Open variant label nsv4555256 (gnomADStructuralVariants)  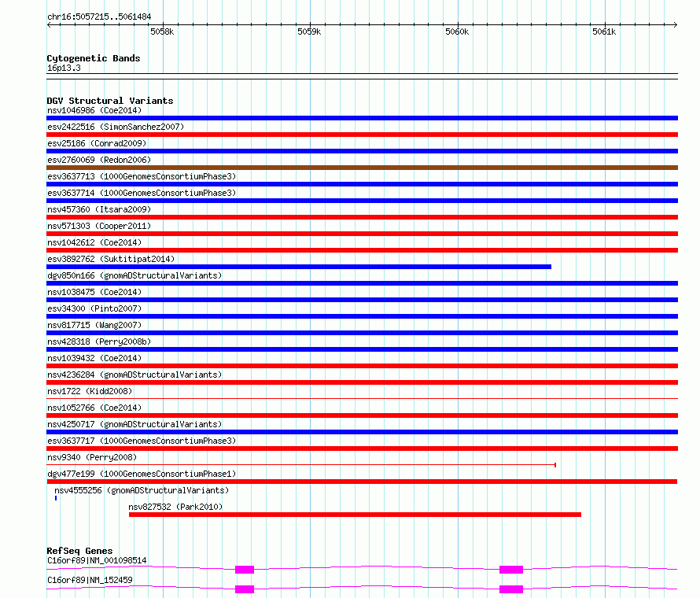[142, 490]
